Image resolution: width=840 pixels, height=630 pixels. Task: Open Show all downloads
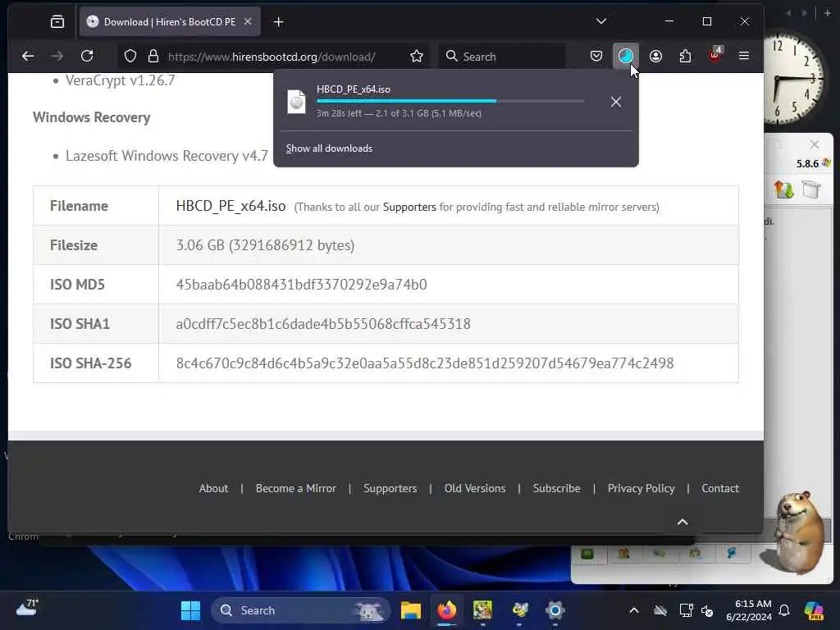(329, 148)
